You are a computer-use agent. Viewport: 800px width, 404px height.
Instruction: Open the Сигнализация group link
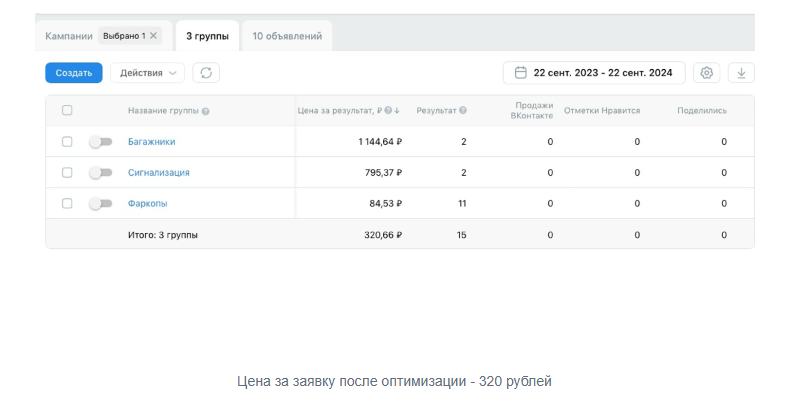(x=159, y=173)
